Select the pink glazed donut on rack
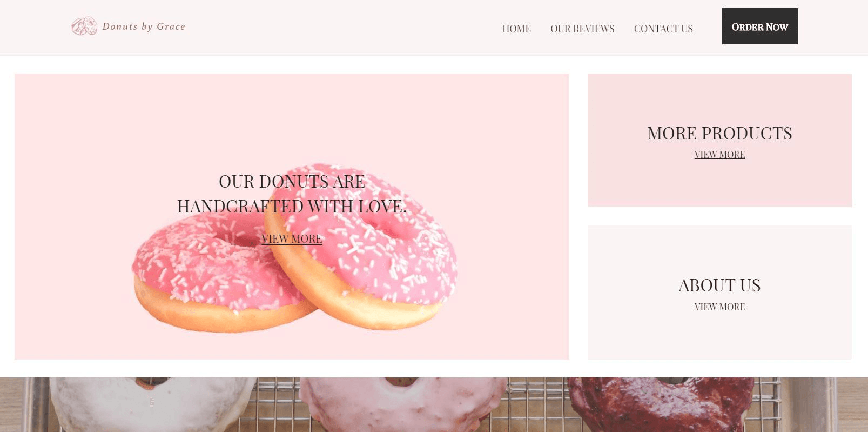868x432 pixels. coord(403,404)
